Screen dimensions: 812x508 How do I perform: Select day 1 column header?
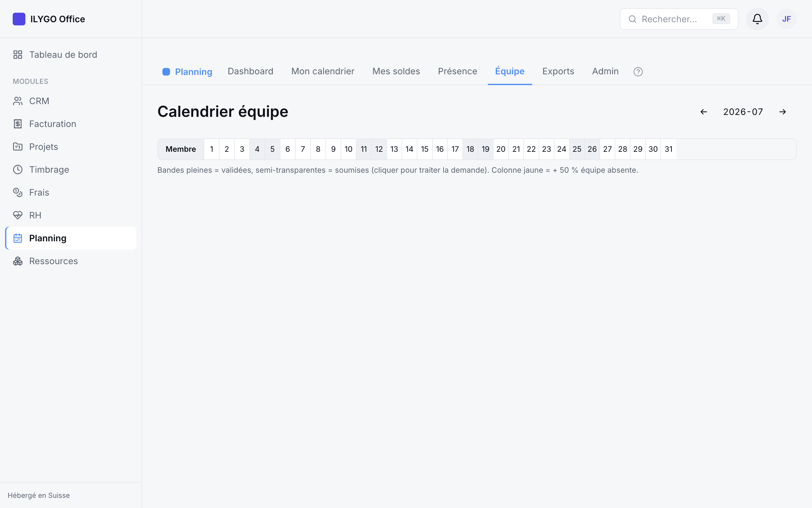click(x=211, y=149)
